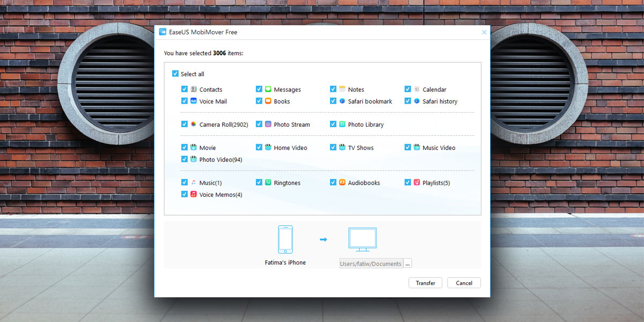Start the Transfer
644x322 pixels.
(426, 283)
